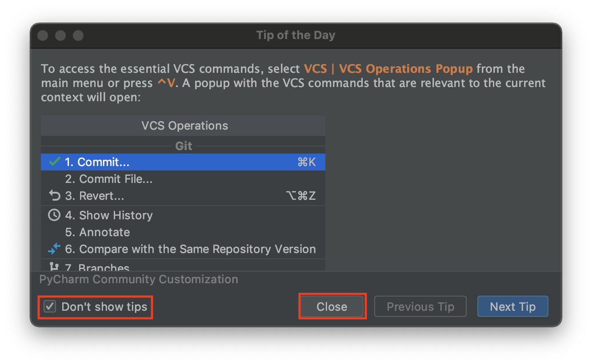Select the 2. Commit File... entry

pyautogui.click(x=183, y=179)
